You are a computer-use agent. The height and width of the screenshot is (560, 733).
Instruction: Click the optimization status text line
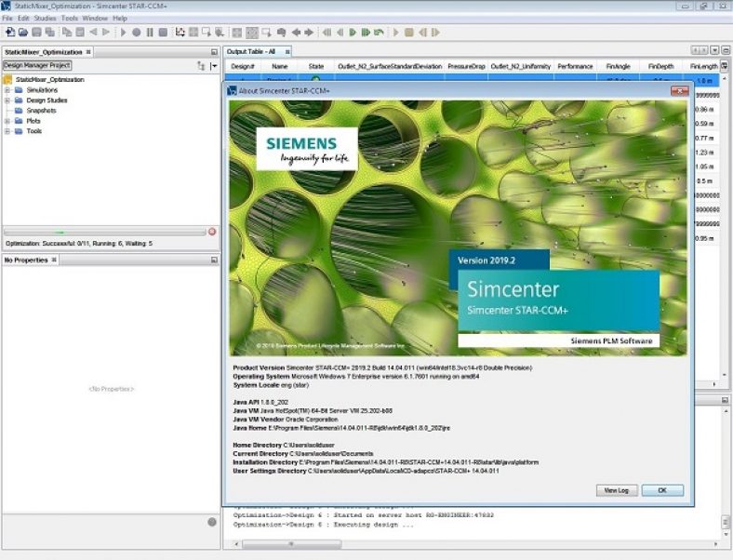pos(78,244)
